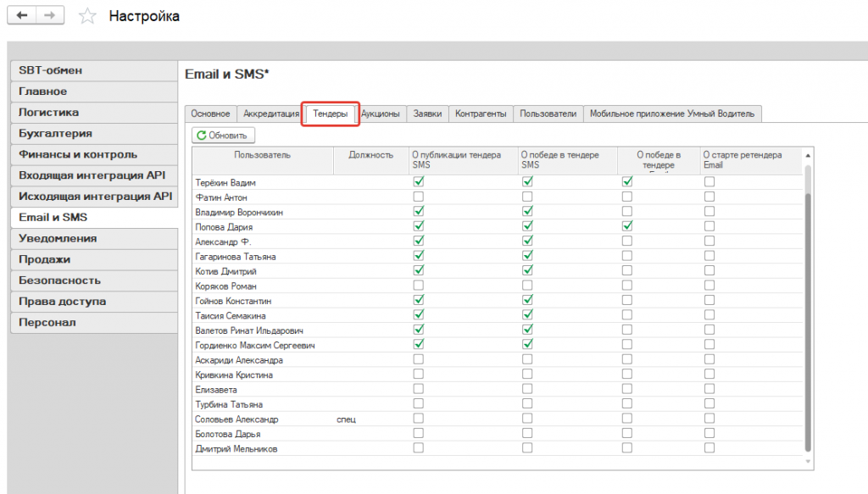Click the спец position cell for Соловьев

point(371,419)
